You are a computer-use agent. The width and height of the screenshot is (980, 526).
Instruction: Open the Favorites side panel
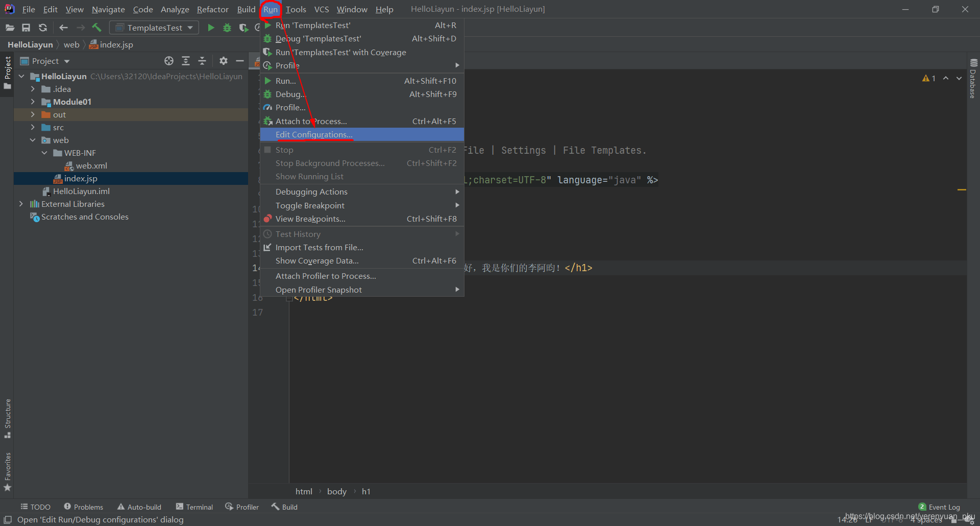[x=8, y=472]
